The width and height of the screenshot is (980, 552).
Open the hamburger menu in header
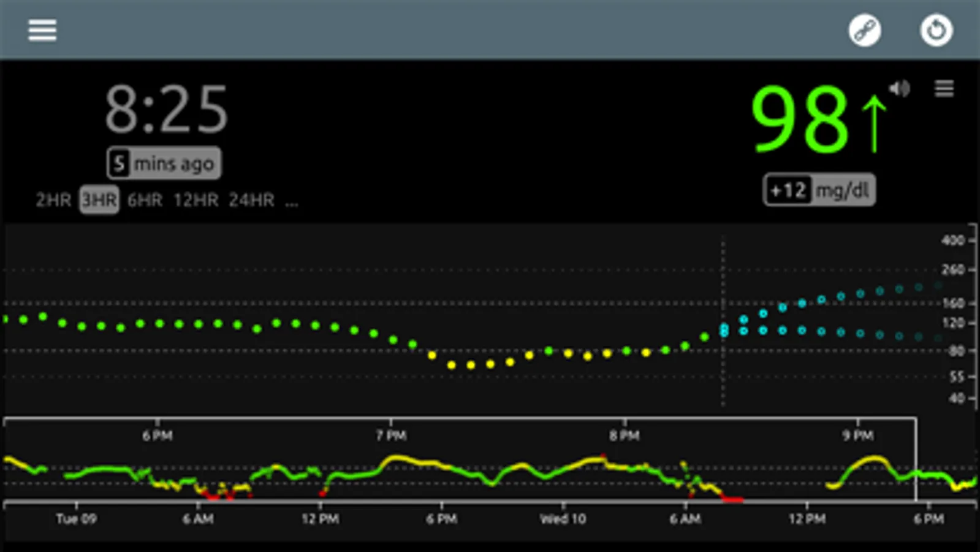tap(42, 29)
